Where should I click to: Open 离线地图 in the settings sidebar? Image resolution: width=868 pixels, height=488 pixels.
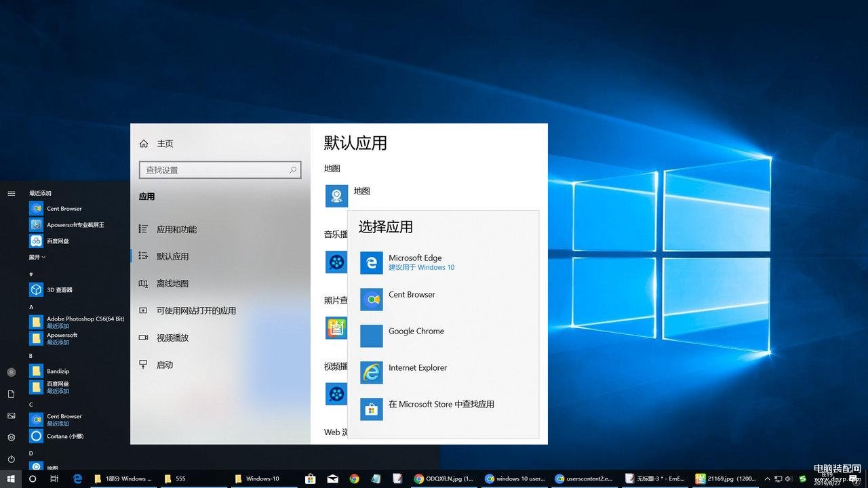(172, 284)
